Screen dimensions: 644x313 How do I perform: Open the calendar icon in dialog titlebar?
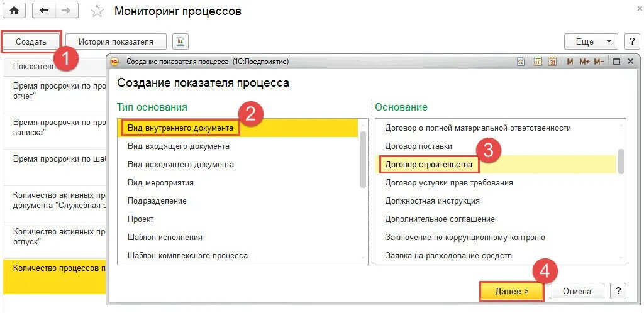[552, 62]
